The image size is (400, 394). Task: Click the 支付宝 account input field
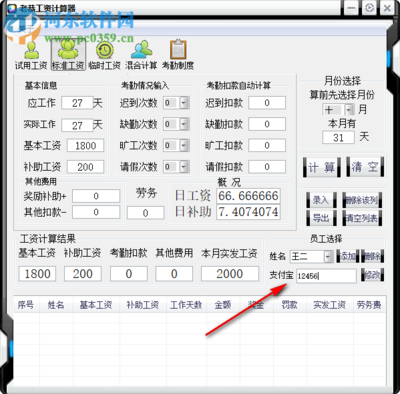326,276
